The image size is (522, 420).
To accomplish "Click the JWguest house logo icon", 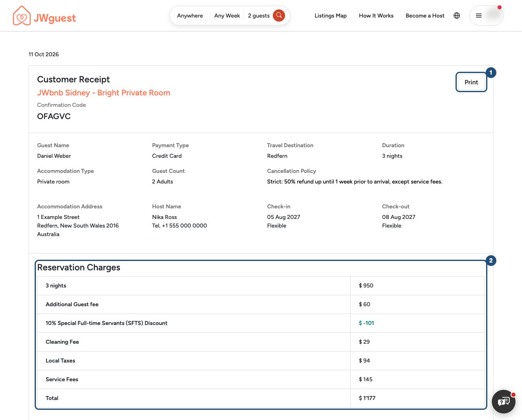I will (x=22, y=15).
